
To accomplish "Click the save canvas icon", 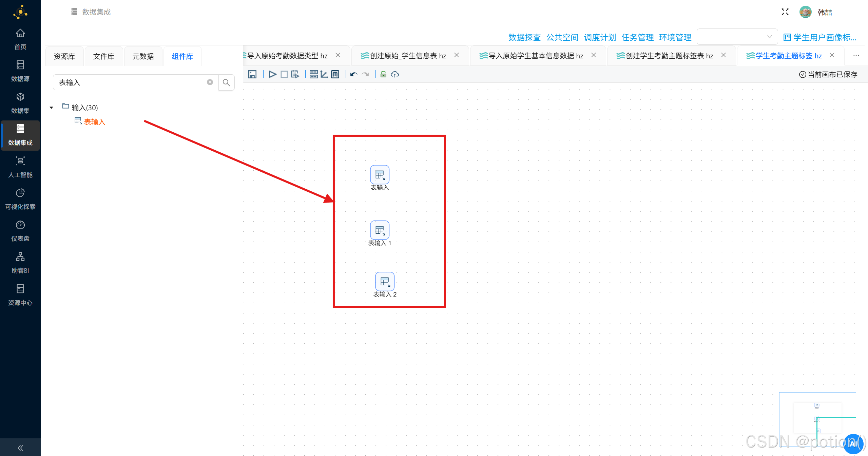I will coord(252,74).
